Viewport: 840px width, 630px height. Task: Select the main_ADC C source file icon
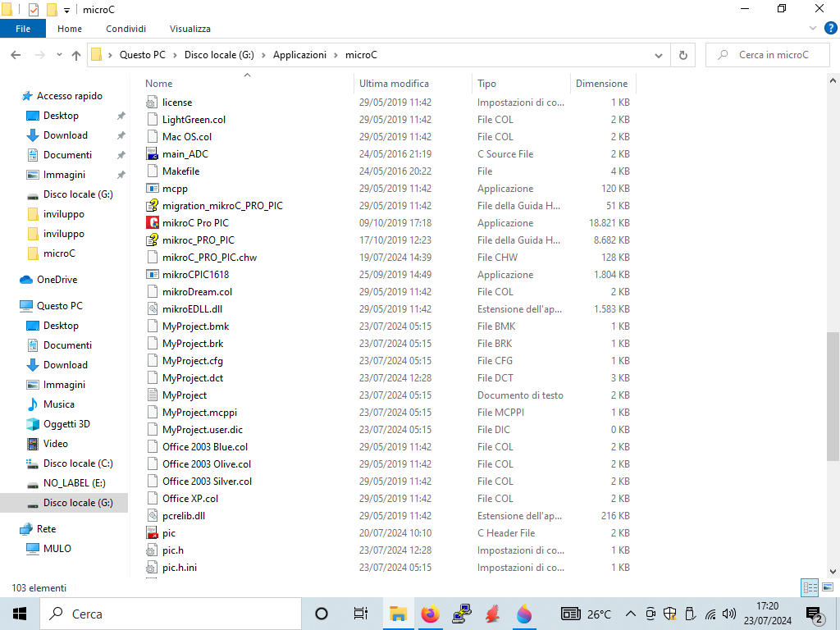point(152,153)
